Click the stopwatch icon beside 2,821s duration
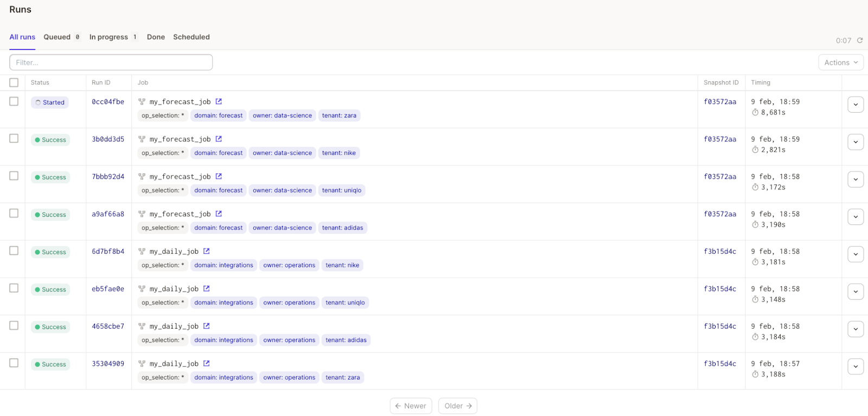This screenshot has width=868, height=416. (755, 150)
